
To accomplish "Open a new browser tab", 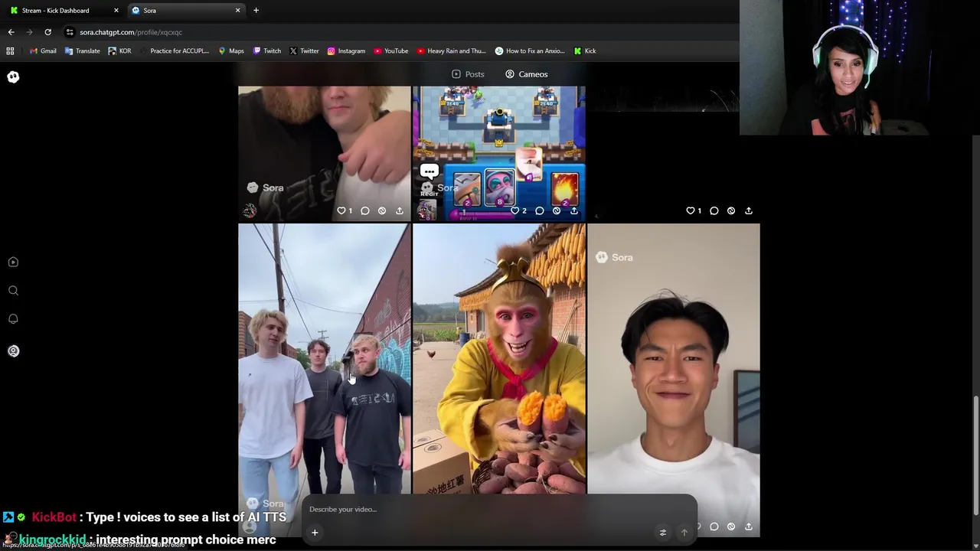I will pyautogui.click(x=256, y=11).
